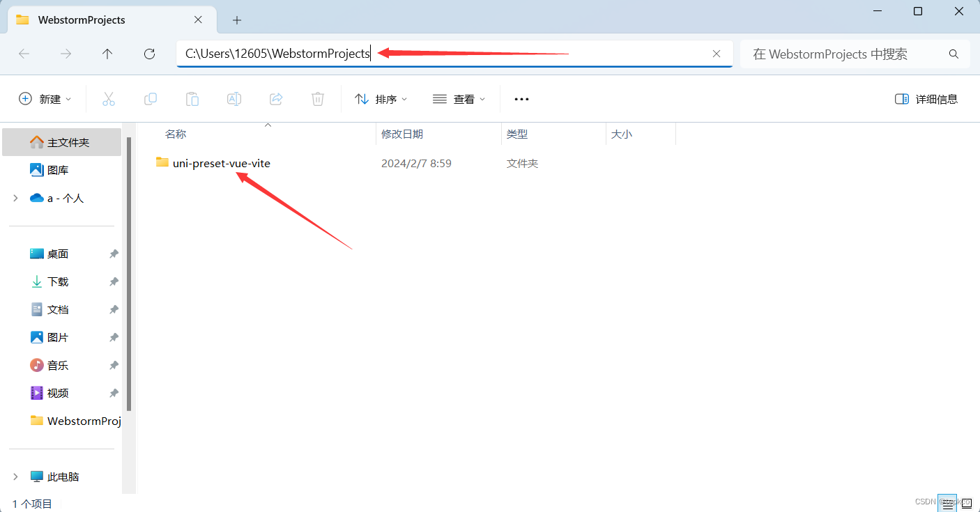This screenshot has height=512, width=980.
Task: Refresh the current folder view
Action: [149, 54]
